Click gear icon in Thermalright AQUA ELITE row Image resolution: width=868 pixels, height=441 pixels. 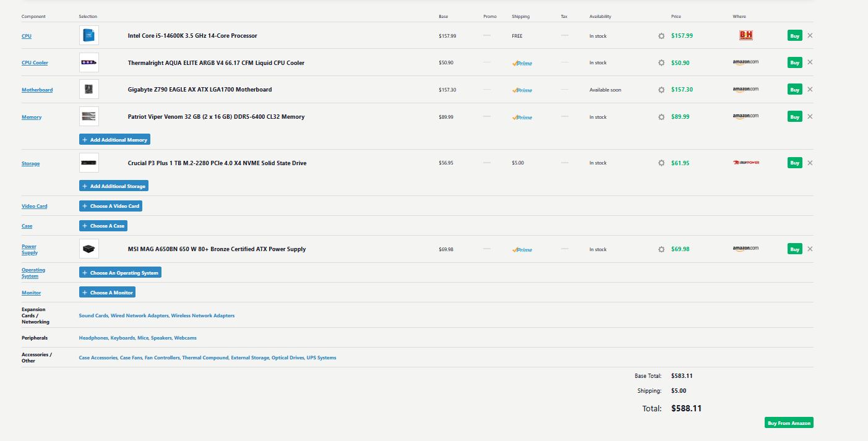[661, 62]
